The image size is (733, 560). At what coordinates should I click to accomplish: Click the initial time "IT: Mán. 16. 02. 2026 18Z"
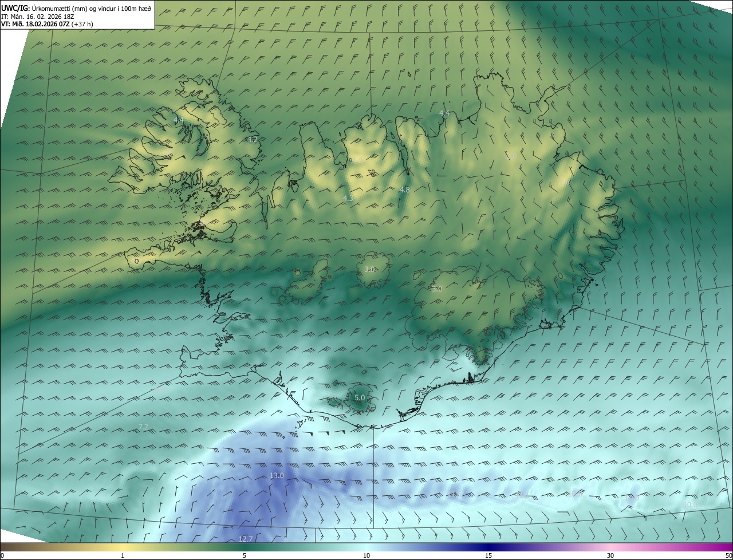39,17
